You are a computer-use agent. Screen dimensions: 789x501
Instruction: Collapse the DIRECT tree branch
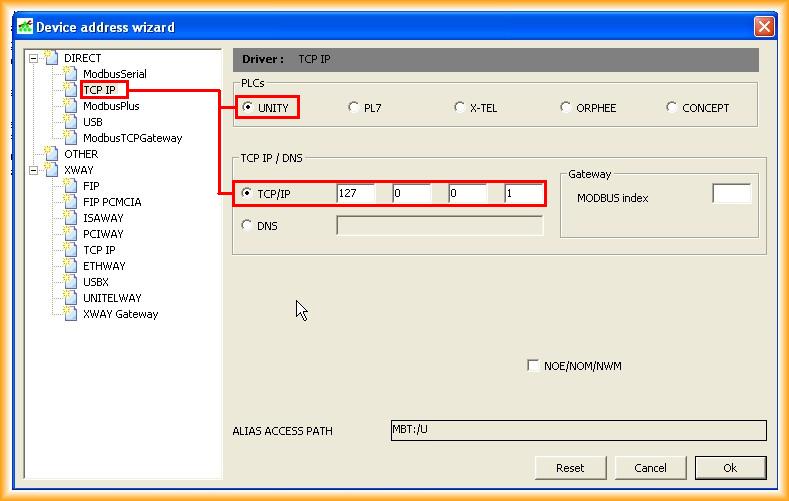pos(34,58)
